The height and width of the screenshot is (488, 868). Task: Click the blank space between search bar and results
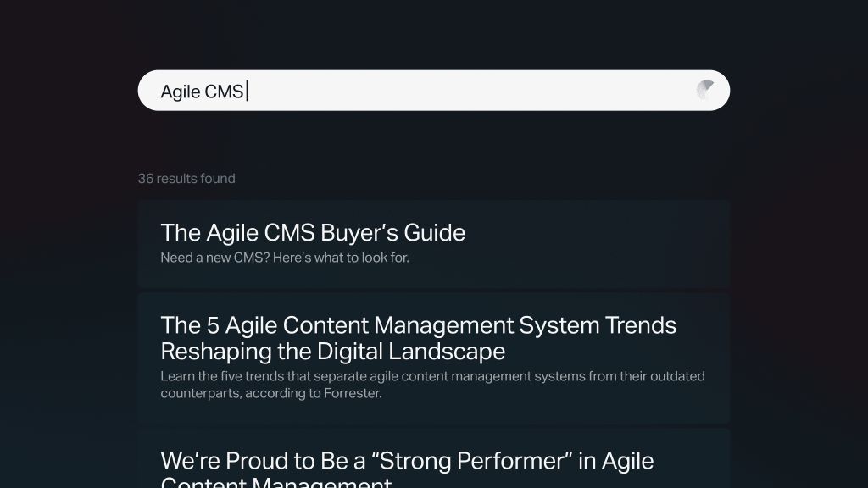point(433,141)
